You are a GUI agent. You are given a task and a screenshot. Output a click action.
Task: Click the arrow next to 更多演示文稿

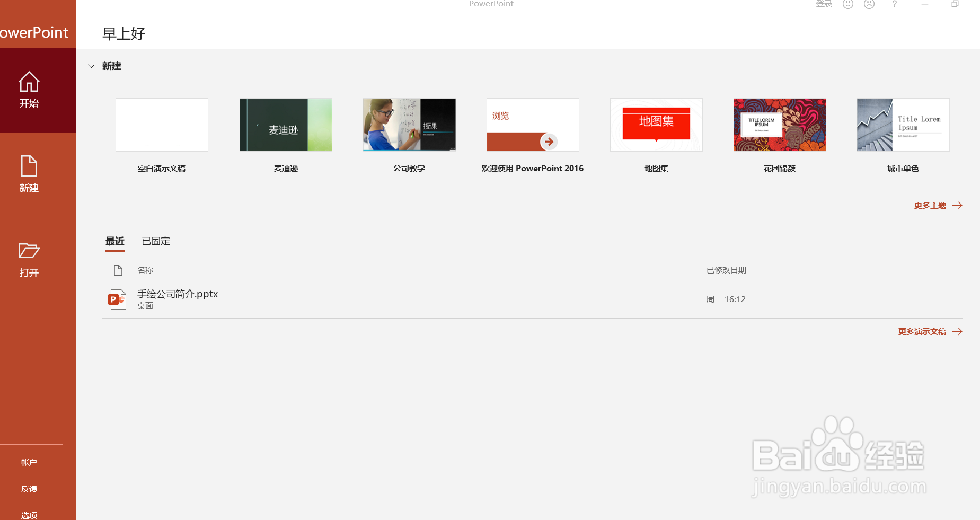[x=957, y=332]
